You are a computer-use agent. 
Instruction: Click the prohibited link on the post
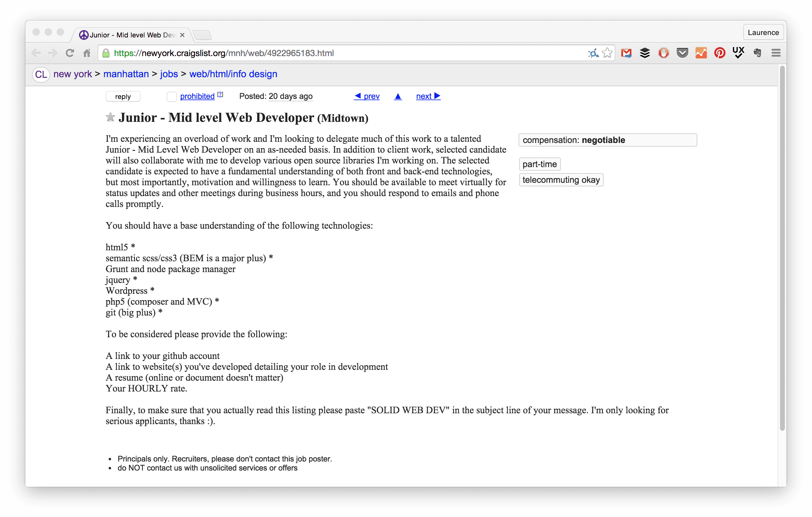point(197,96)
